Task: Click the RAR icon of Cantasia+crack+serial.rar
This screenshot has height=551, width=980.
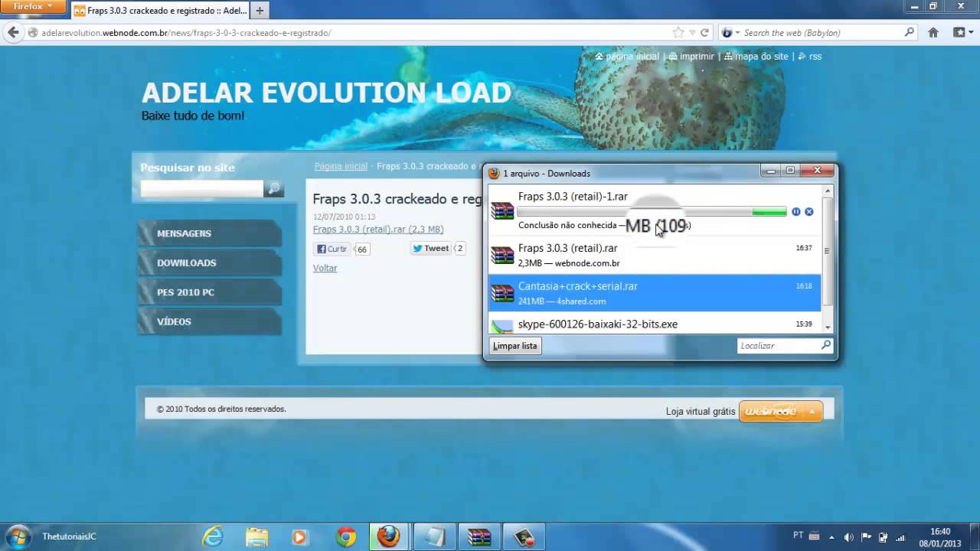Action: pyautogui.click(x=502, y=293)
